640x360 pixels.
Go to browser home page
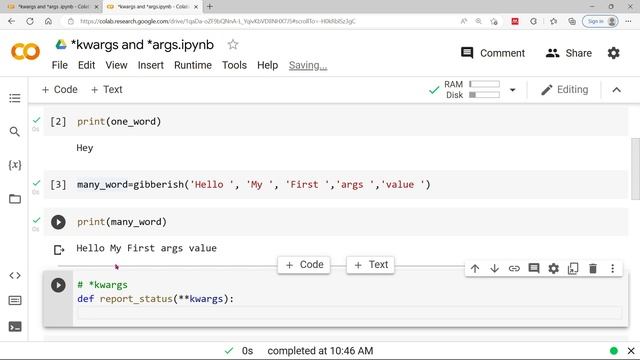[x=48, y=21]
